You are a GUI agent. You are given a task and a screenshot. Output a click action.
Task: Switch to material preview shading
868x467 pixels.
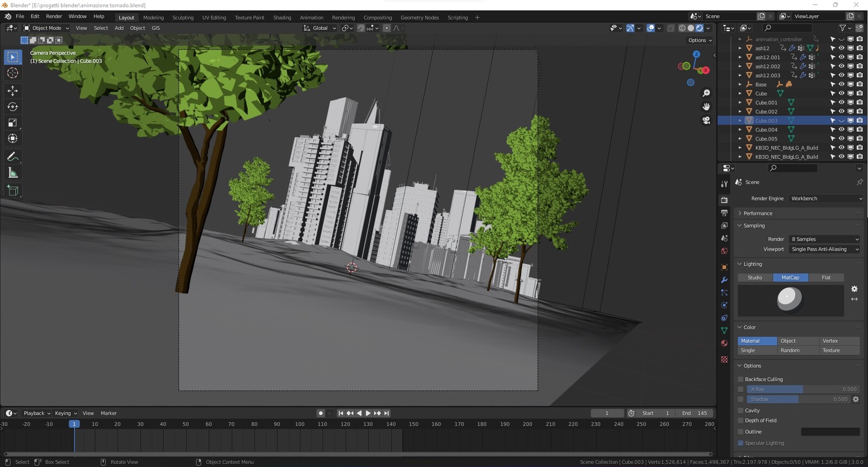coord(699,28)
